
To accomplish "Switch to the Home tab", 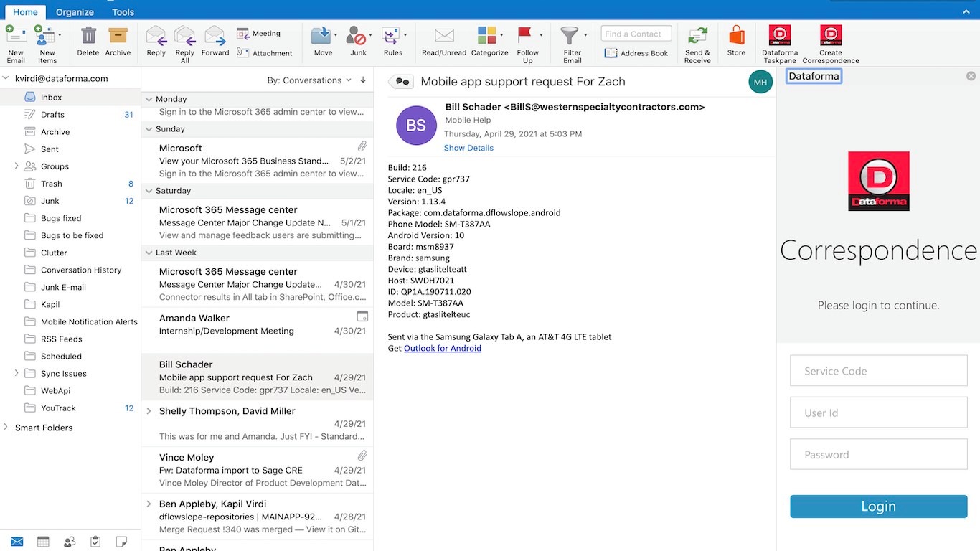I will pos(25,12).
